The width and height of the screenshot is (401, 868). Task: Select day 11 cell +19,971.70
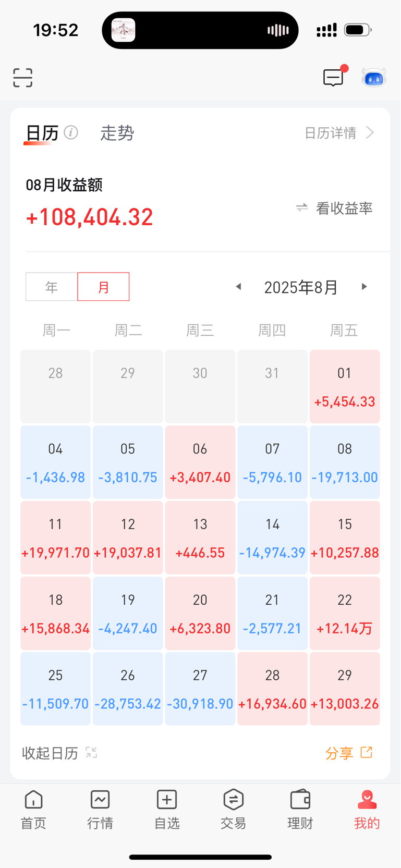coord(55,537)
